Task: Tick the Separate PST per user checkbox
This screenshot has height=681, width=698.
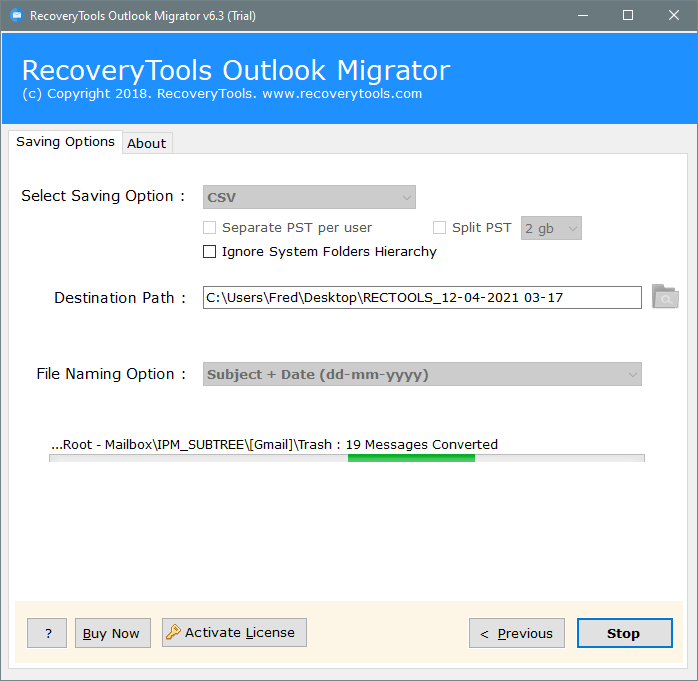Action: click(209, 227)
